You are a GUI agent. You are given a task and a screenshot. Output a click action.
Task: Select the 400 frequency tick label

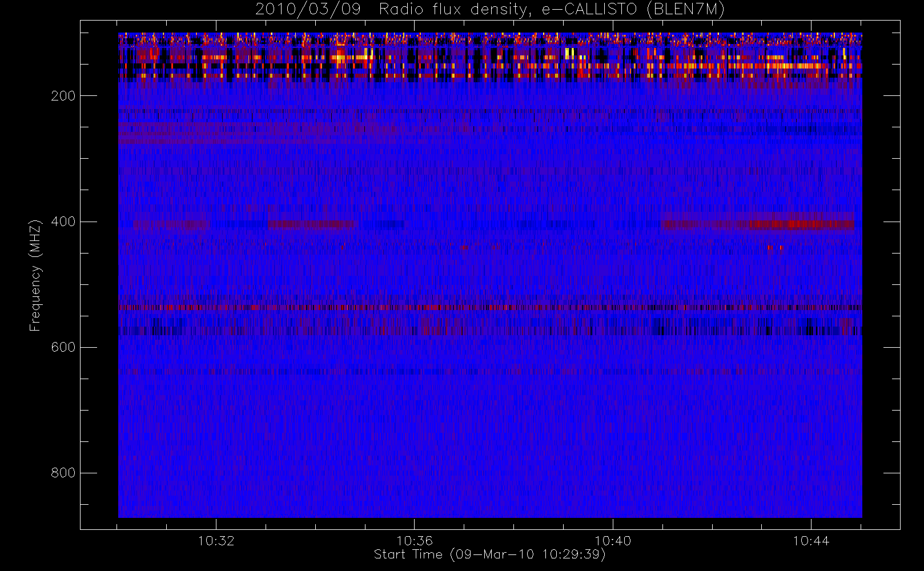(x=63, y=222)
